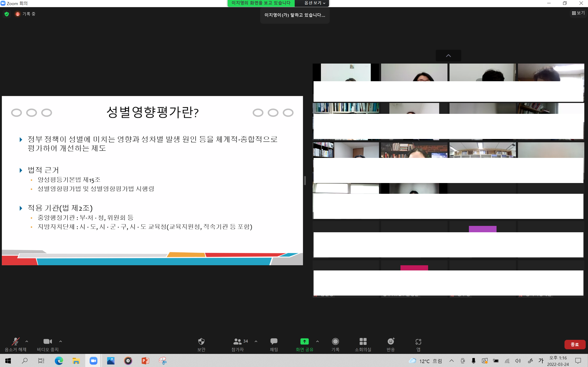
Task: Unmute via 음소거 해제 microphone toggle
Action: 15,344
